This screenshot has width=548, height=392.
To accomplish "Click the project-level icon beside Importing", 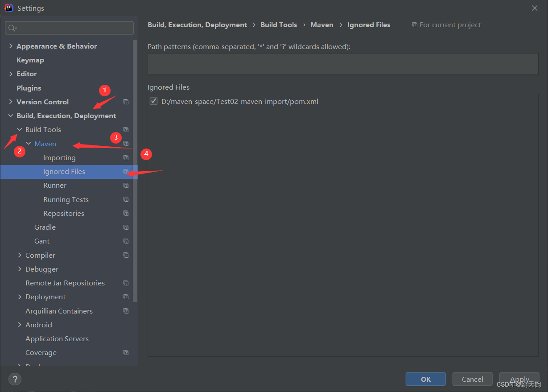I will [126, 157].
